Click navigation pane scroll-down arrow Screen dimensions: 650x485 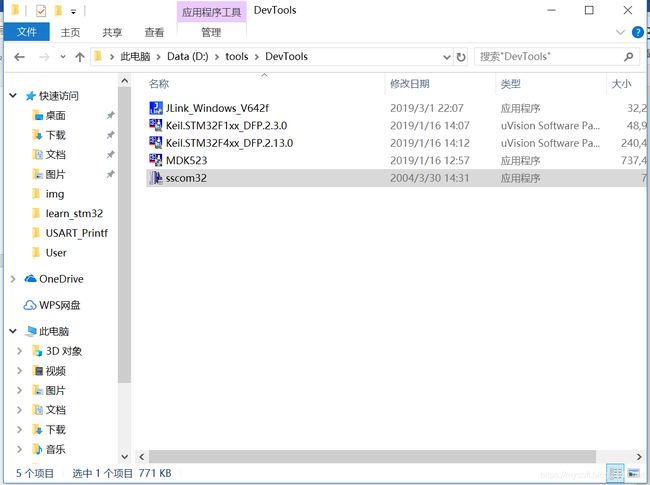[x=124, y=456]
